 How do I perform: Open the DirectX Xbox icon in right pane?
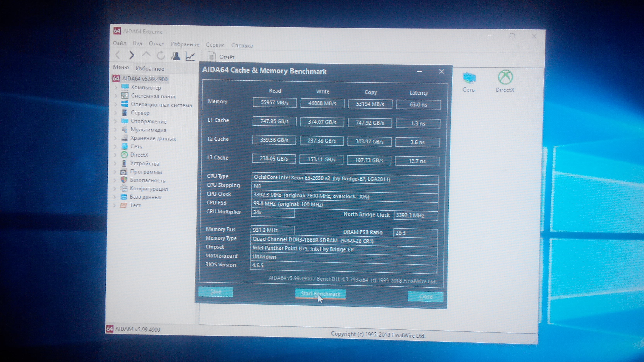click(x=505, y=77)
